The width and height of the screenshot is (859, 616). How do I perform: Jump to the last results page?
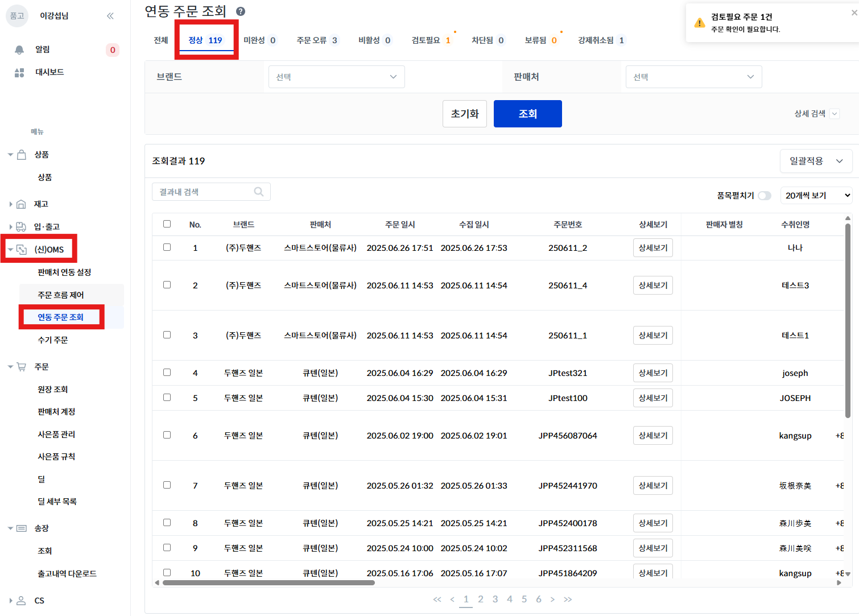point(568,600)
